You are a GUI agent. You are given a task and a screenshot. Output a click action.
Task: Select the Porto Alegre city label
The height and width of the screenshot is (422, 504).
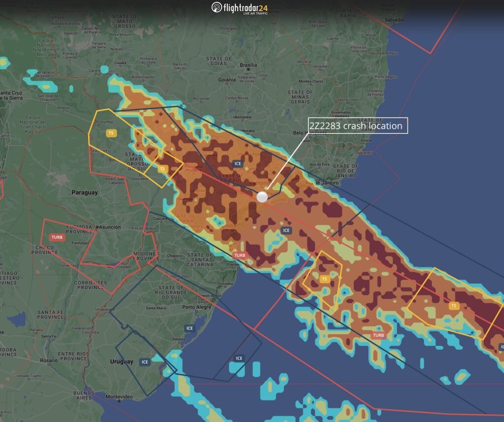point(196,307)
